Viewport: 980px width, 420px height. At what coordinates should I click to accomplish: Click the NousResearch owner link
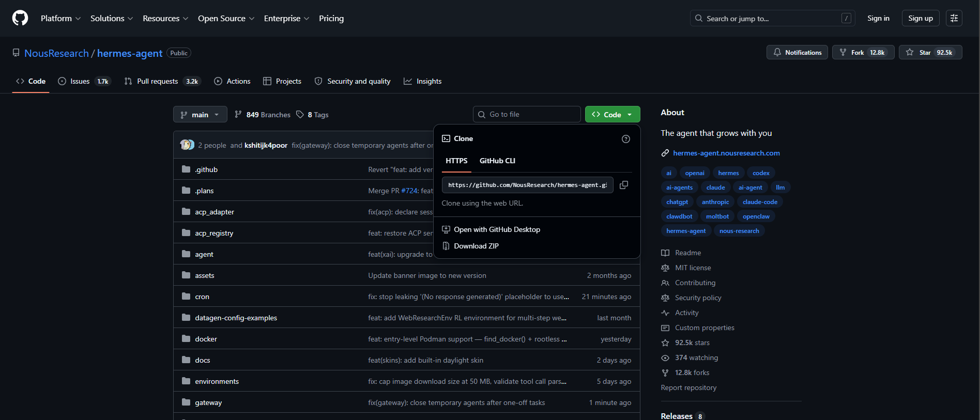[x=56, y=53]
